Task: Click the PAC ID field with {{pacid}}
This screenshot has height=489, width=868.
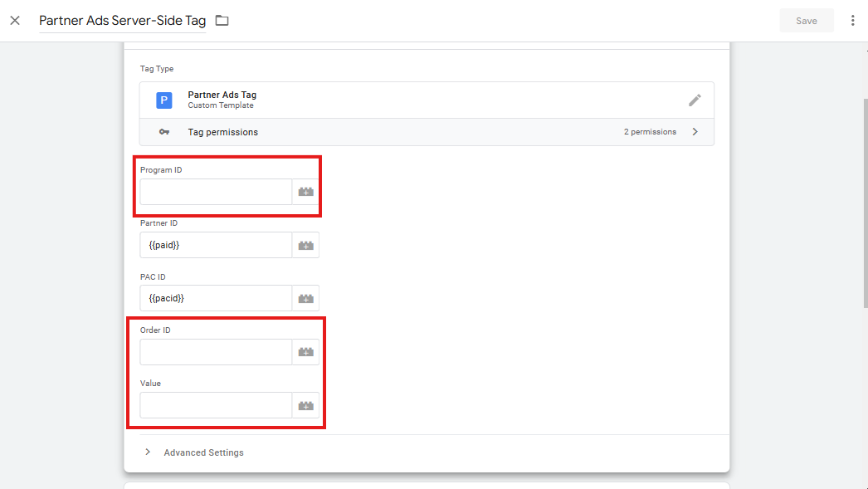Action: (x=216, y=299)
